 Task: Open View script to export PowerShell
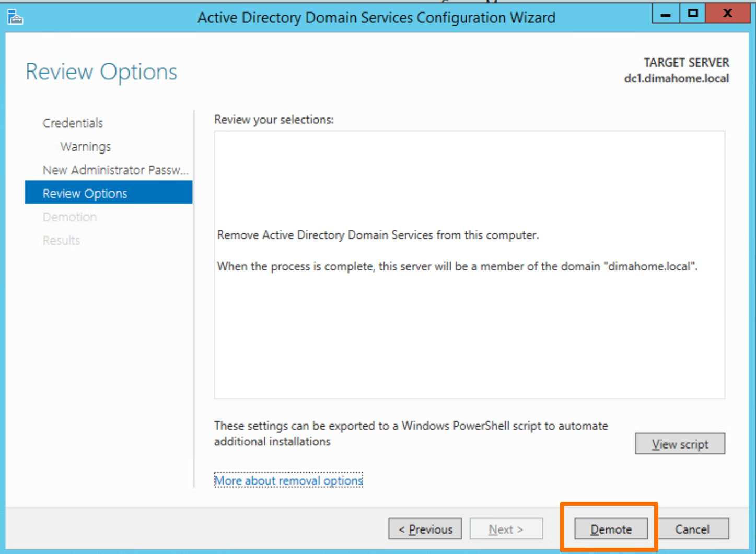680,444
